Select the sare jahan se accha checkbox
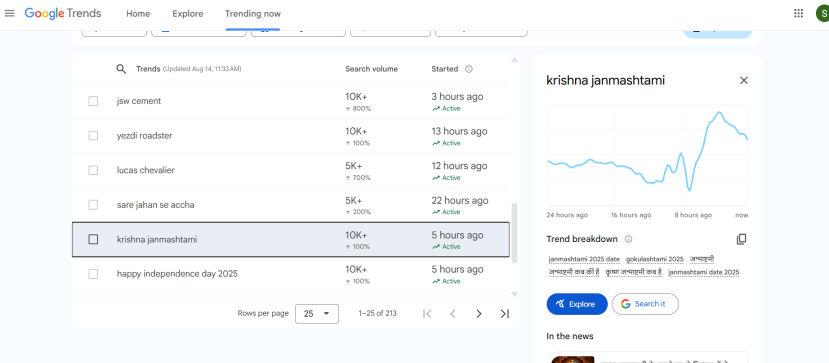This screenshot has height=363, width=829. pyautogui.click(x=93, y=204)
